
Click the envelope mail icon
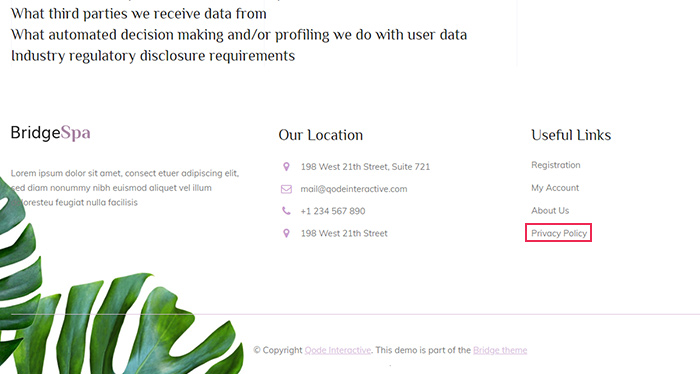click(x=286, y=189)
